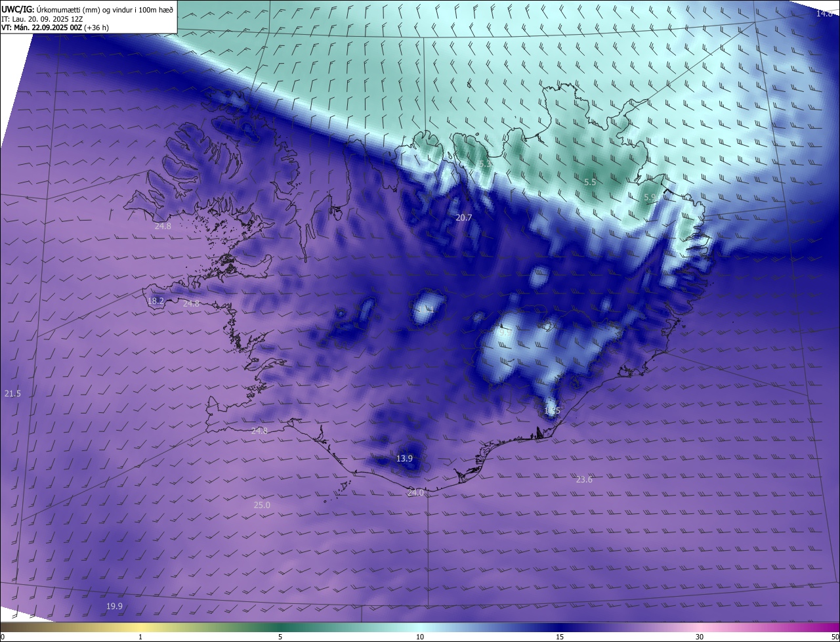Click the 13.9 value label on the map

tap(405, 458)
